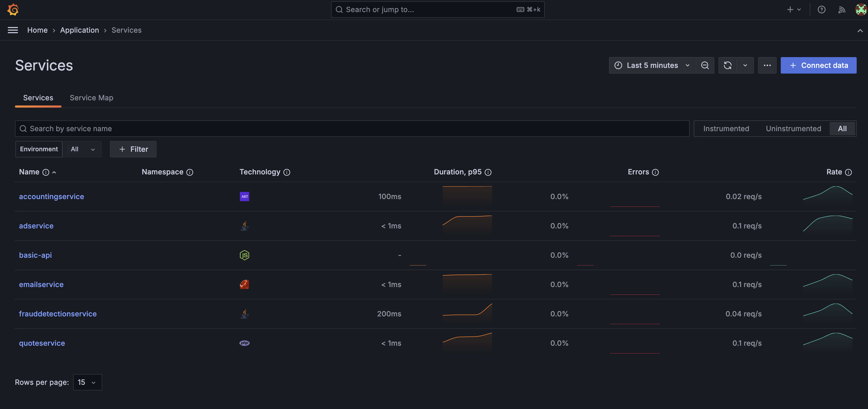Image resolution: width=868 pixels, height=409 pixels.
Task: Click the Ruby technology icon for emailservice
Action: point(244,284)
